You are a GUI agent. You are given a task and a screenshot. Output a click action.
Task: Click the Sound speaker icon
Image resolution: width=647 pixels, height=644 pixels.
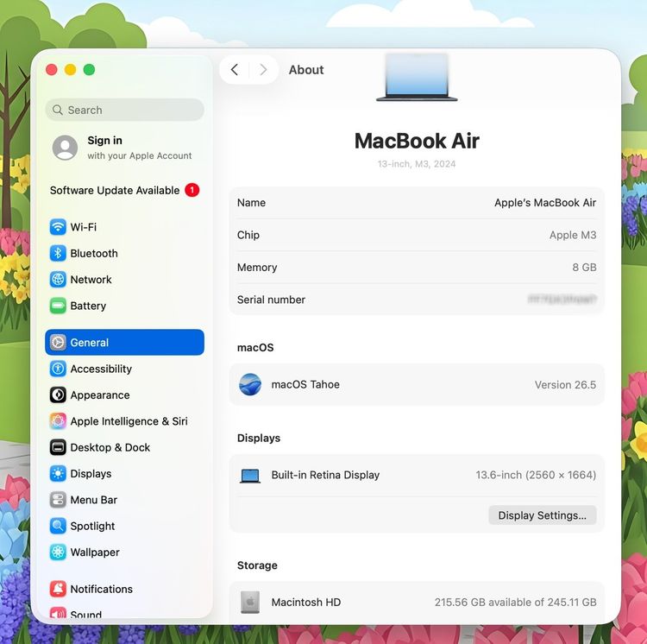(58, 612)
